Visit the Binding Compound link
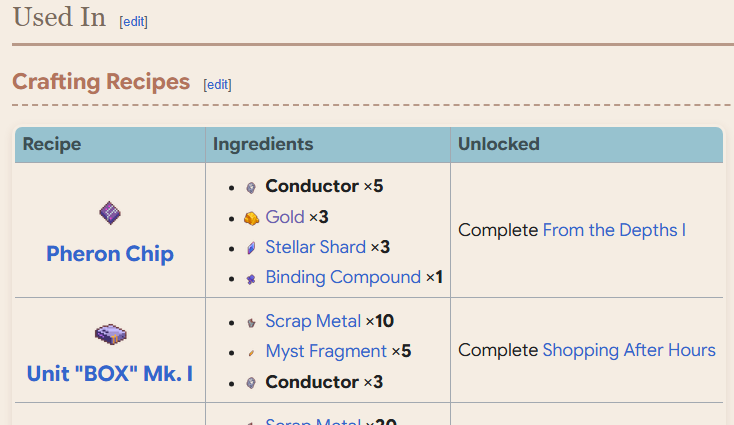The width and height of the screenshot is (734, 425). [343, 277]
